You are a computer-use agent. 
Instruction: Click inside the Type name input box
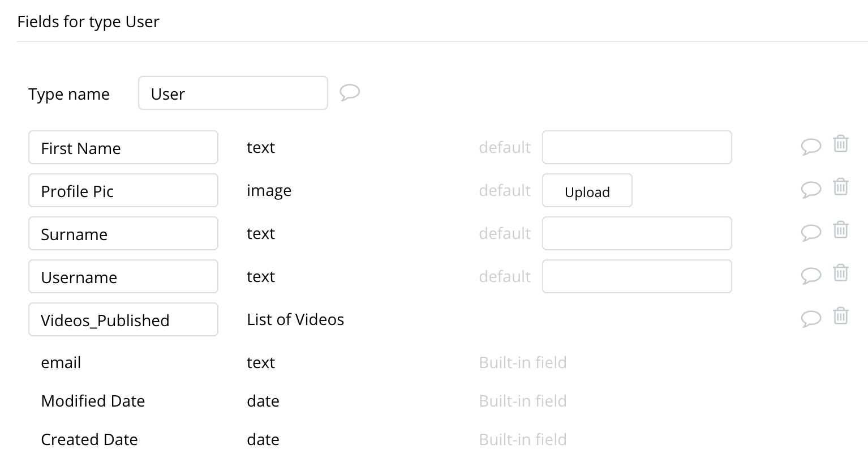pyautogui.click(x=233, y=93)
